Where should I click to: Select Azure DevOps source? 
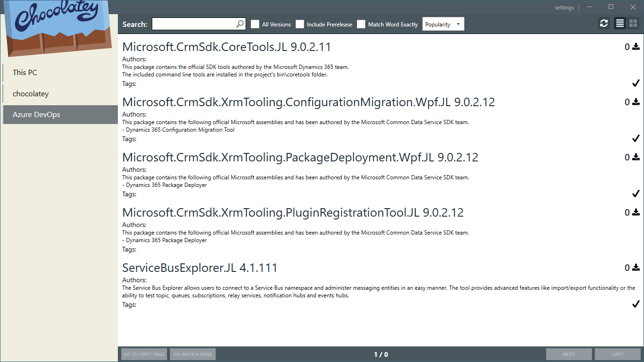60,115
